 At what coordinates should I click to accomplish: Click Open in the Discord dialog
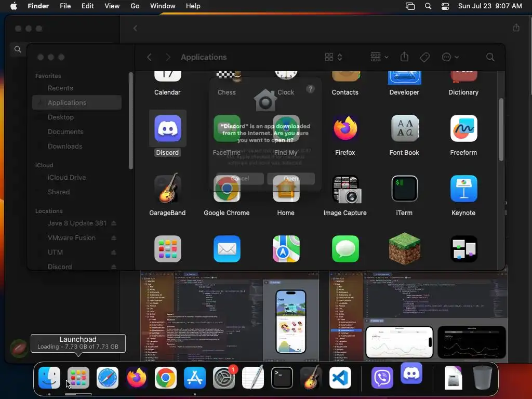coord(291,179)
